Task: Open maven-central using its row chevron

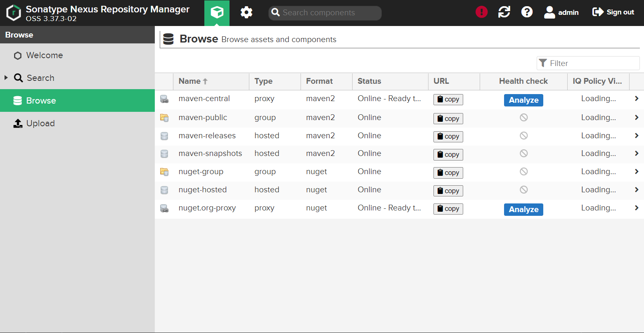Action: 637,99
